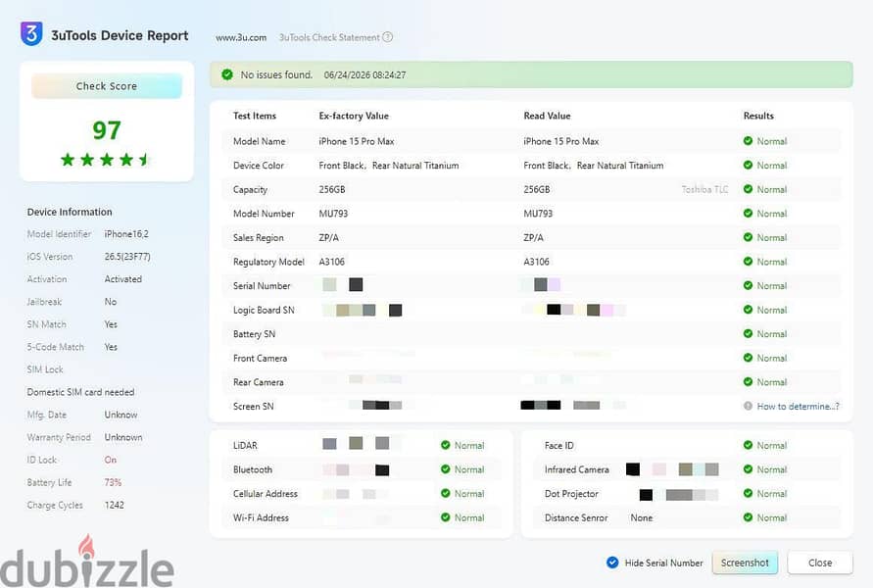Click the SIM Lock label

(45, 369)
